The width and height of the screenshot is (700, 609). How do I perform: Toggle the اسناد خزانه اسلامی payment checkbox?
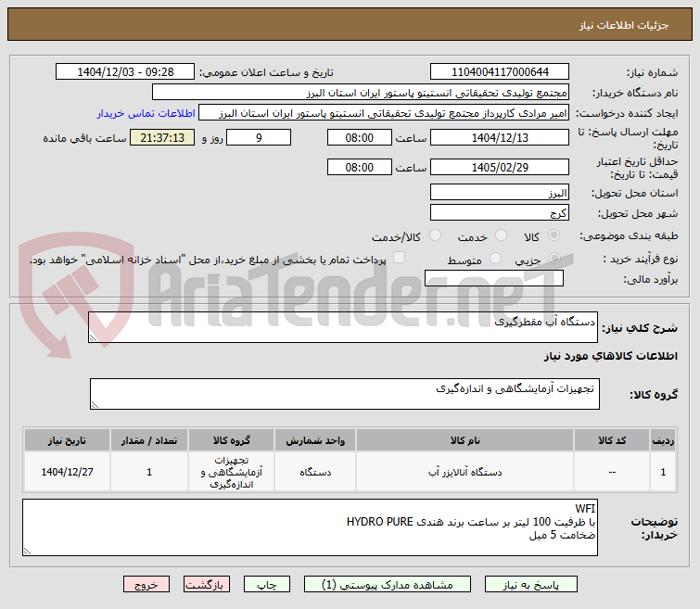click(x=399, y=258)
